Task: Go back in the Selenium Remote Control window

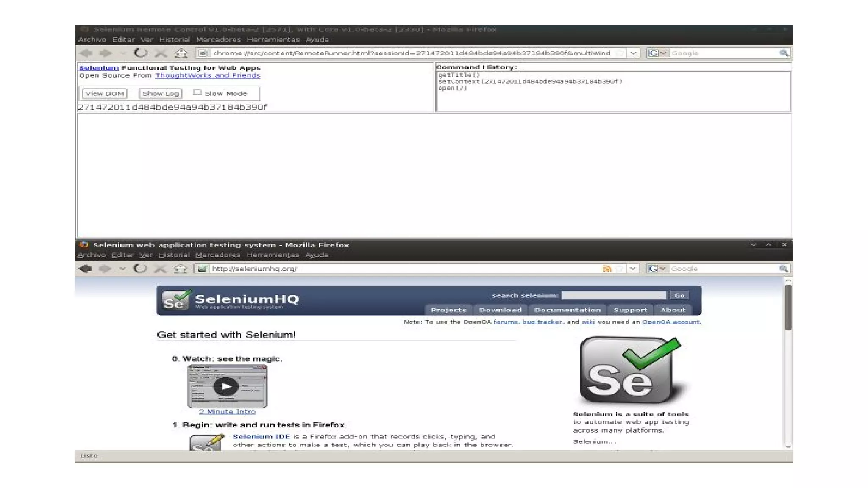Action: (x=86, y=53)
